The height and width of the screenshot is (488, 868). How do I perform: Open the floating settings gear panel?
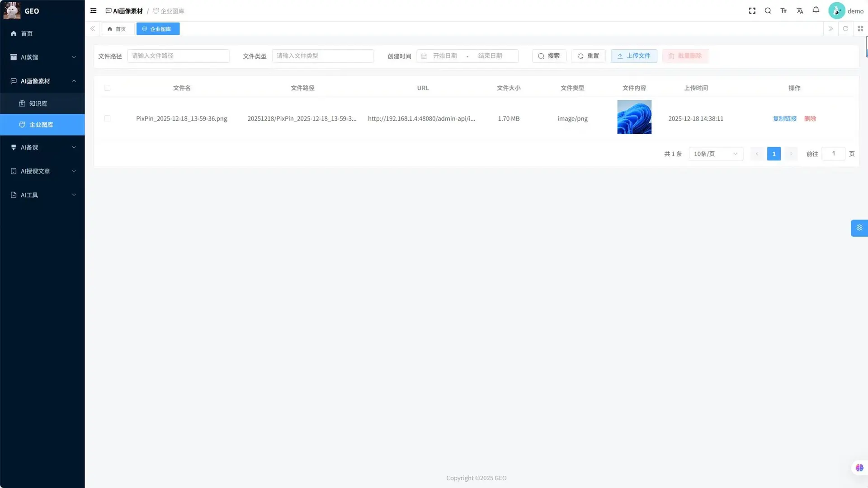click(x=859, y=228)
